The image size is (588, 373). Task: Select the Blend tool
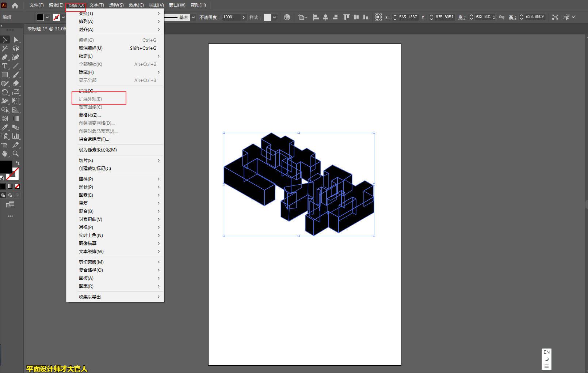click(x=16, y=127)
